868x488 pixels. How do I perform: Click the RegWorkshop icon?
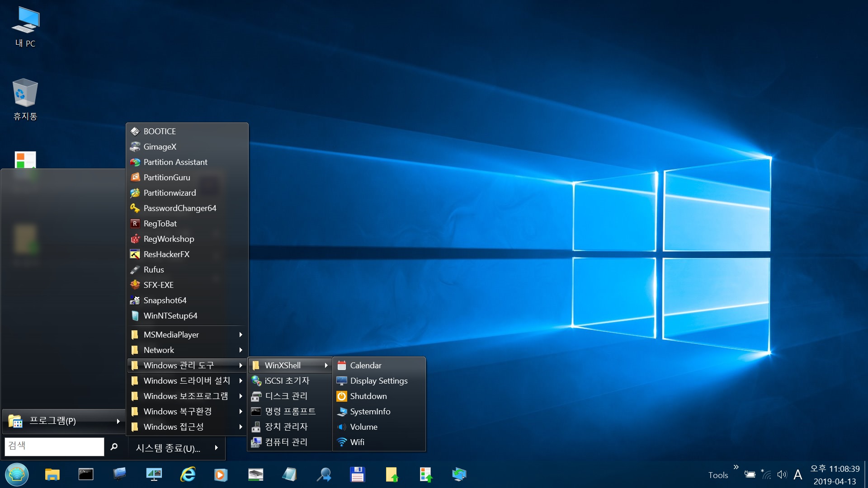click(x=135, y=239)
